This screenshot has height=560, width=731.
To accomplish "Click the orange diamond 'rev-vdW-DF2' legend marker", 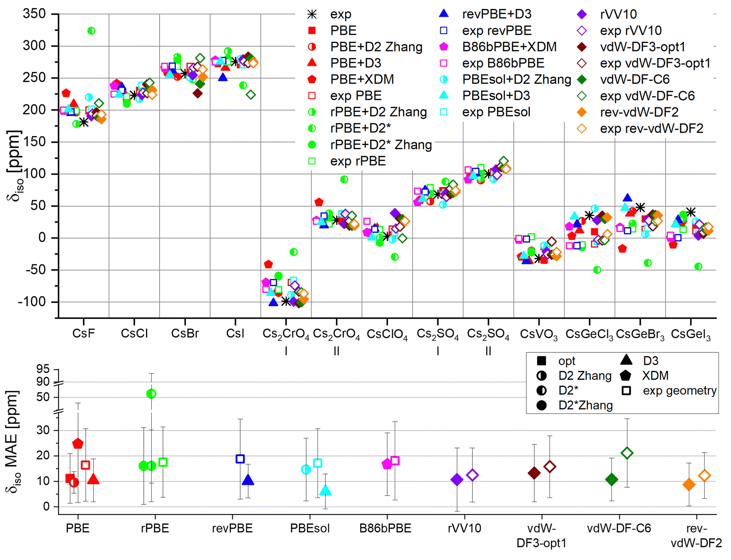I will coord(582,112).
